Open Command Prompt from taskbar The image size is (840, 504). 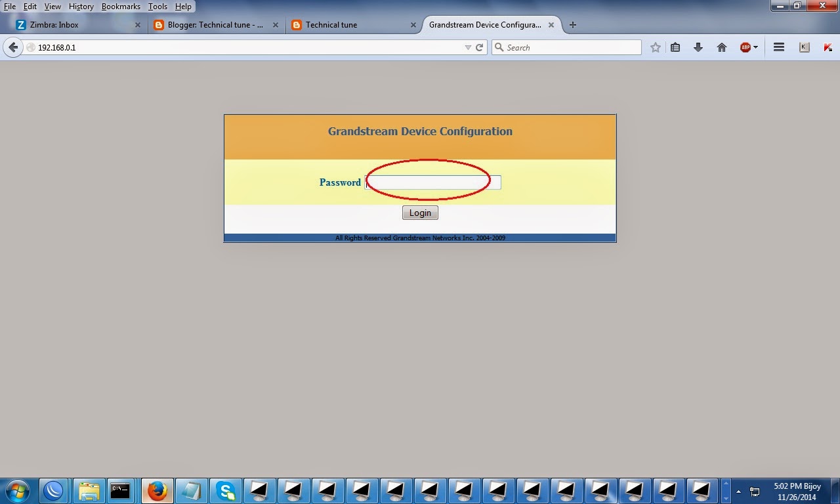tap(120, 490)
